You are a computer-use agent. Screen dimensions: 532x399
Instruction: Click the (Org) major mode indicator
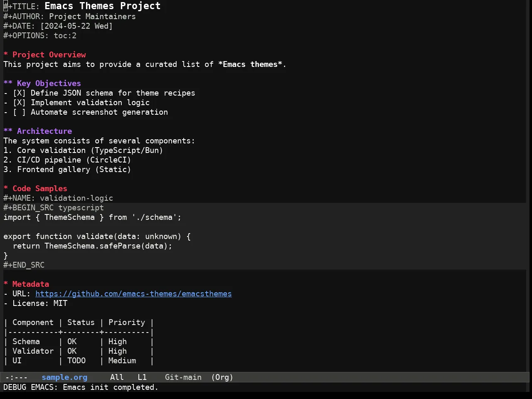point(222,377)
